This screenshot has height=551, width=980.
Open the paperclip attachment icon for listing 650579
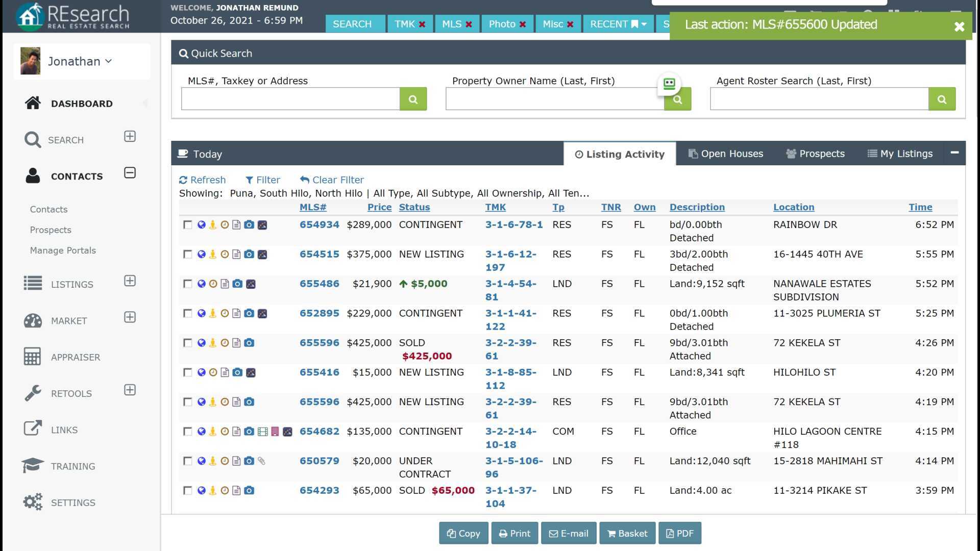pyautogui.click(x=261, y=461)
